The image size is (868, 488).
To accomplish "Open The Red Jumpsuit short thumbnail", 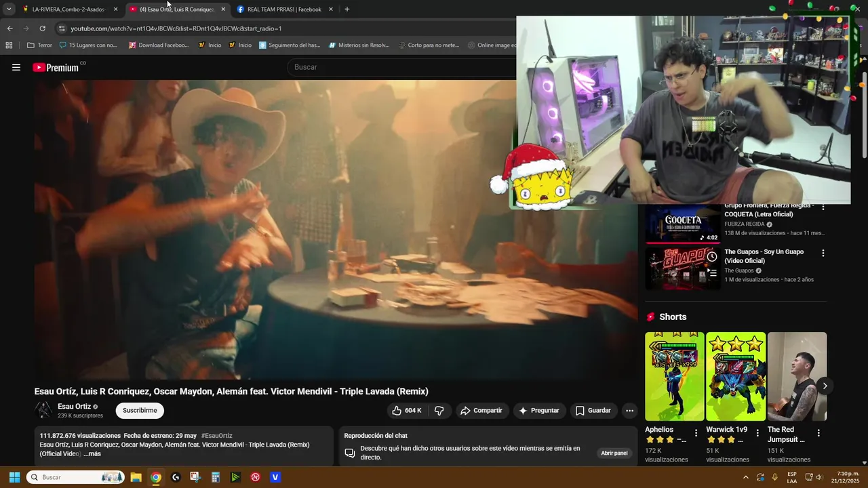I will coord(797,376).
